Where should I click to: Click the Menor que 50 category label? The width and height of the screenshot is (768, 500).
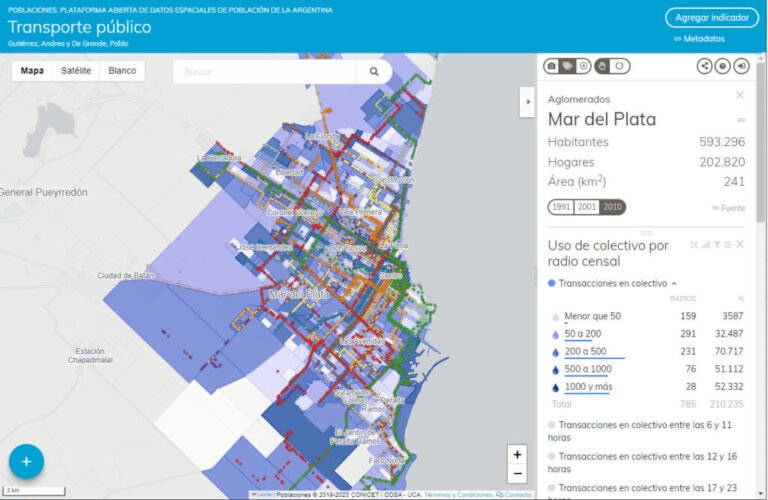click(x=593, y=316)
